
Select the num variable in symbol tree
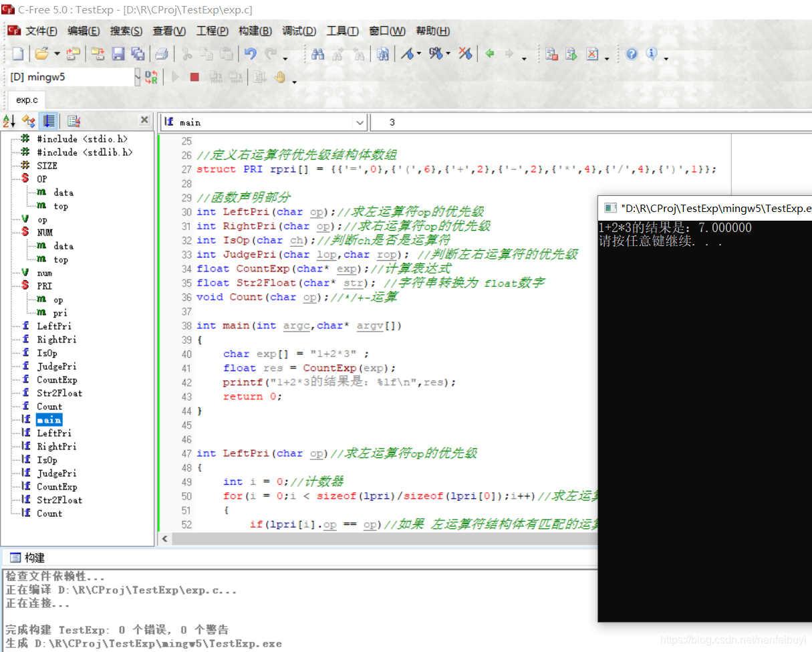(44, 273)
